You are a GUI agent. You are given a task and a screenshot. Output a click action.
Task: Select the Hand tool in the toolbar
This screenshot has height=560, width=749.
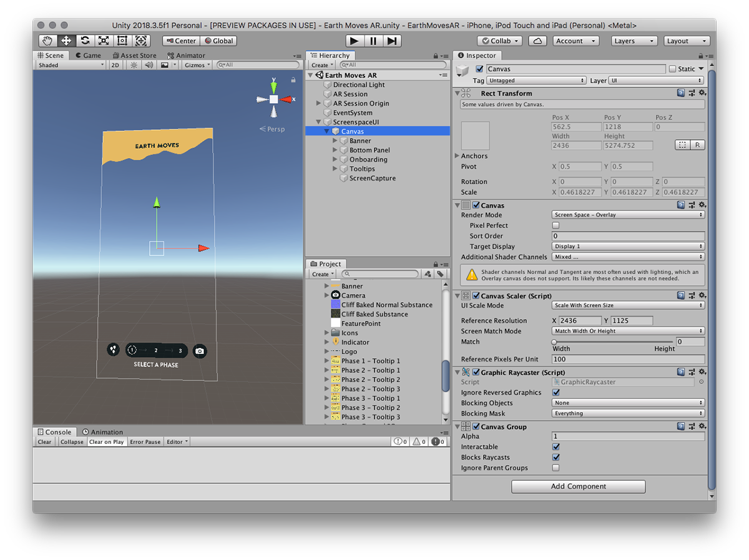[x=47, y=40]
